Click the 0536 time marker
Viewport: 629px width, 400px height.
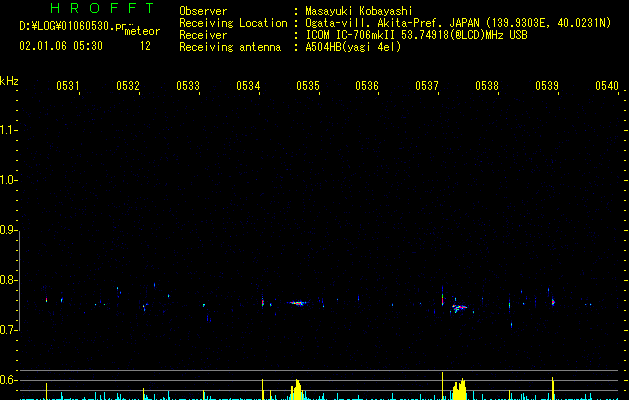point(367,86)
